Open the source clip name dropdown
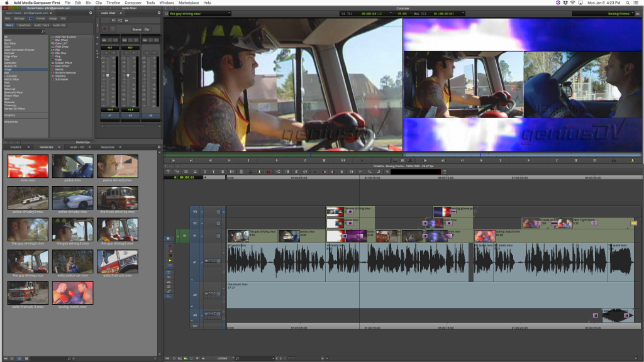 tap(199, 14)
